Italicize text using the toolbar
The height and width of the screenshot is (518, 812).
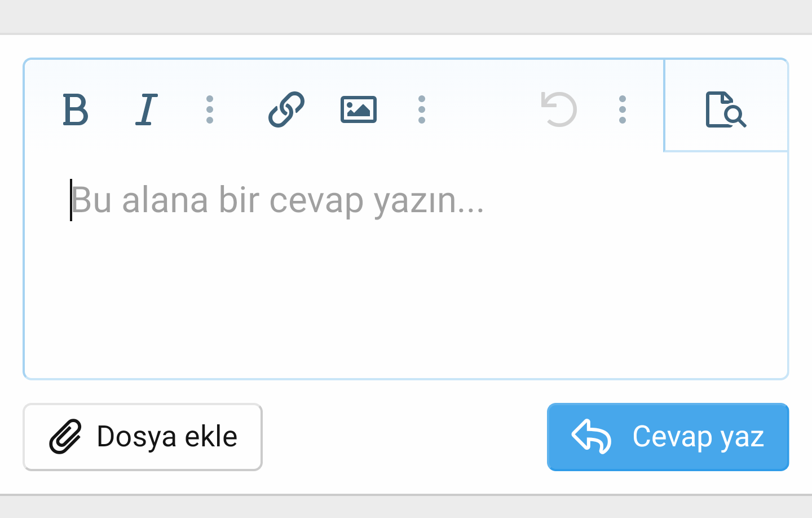tap(145, 109)
